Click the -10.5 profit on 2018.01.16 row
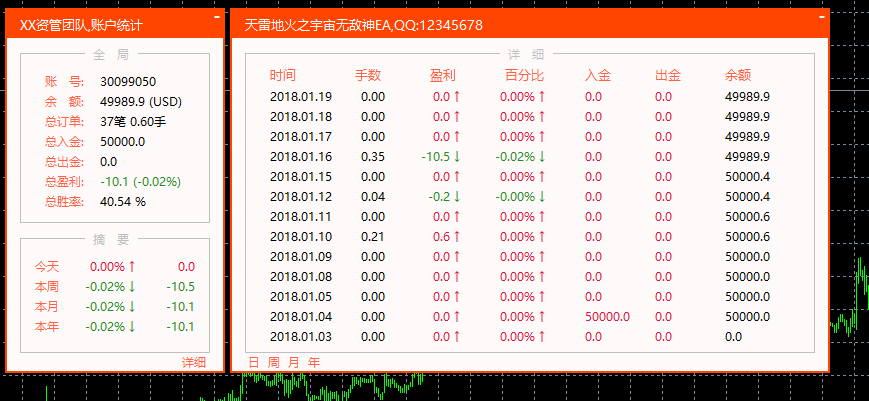This screenshot has width=869, height=401. click(435, 157)
